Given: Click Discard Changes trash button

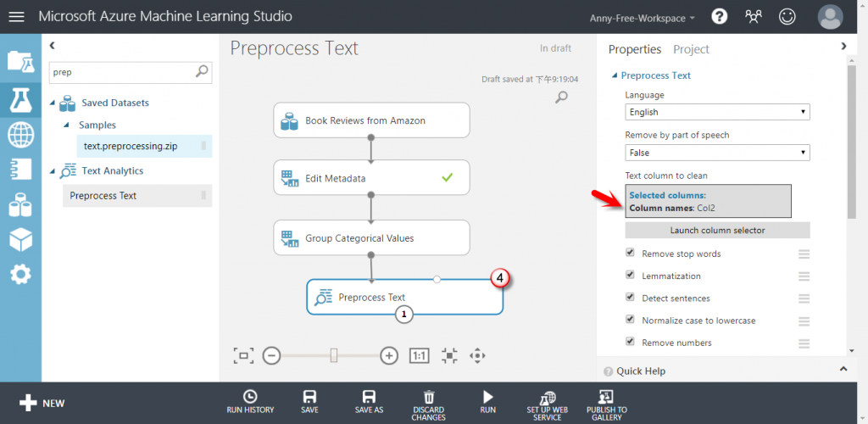Looking at the screenshot, I should (428, 405).
